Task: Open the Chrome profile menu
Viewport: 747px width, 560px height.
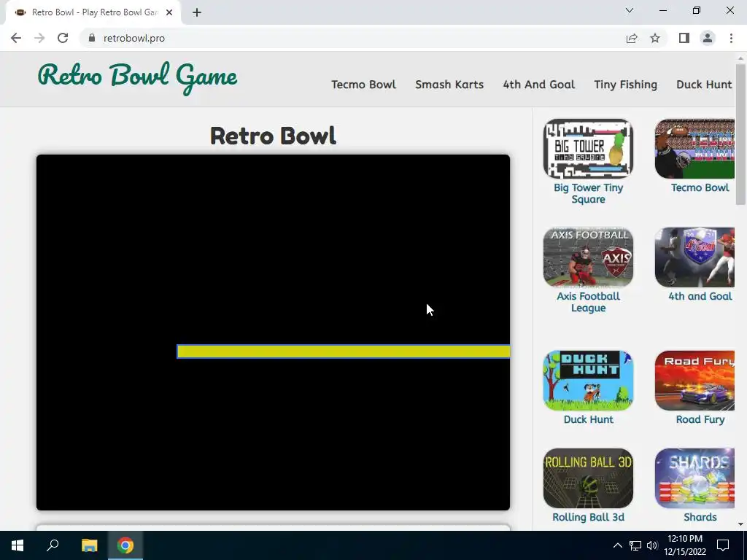Action: tap(708, 38)
